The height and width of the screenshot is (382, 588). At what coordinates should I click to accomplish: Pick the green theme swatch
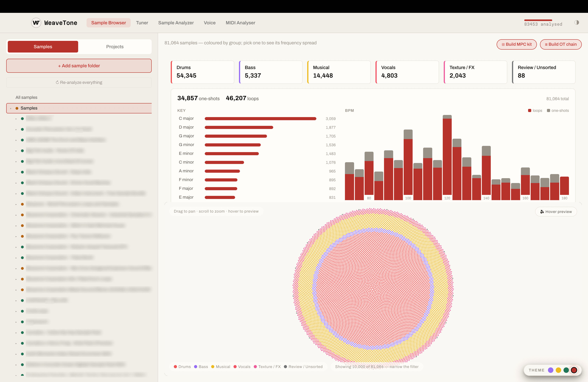(x=566, y=370)
